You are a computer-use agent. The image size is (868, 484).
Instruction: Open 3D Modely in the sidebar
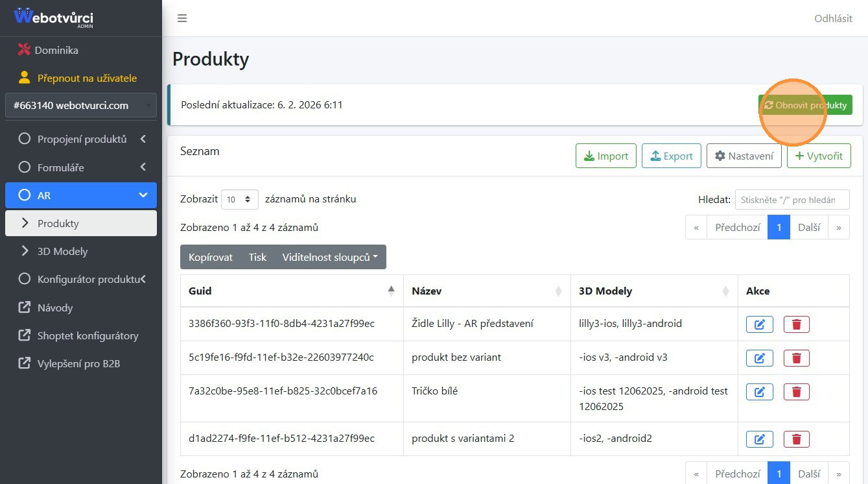click(80, 251)
